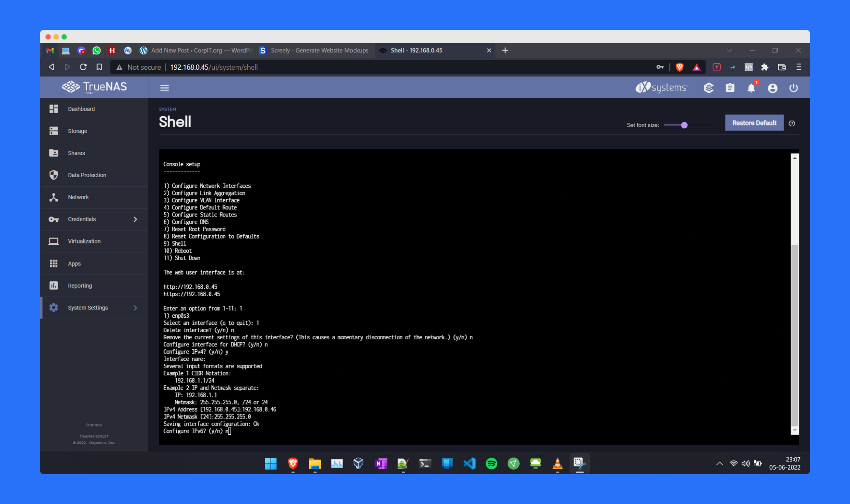The height and width of the screenshot is (504, 850).
Task: Open the Apps section in the sidebar
Action: (74, 263)
